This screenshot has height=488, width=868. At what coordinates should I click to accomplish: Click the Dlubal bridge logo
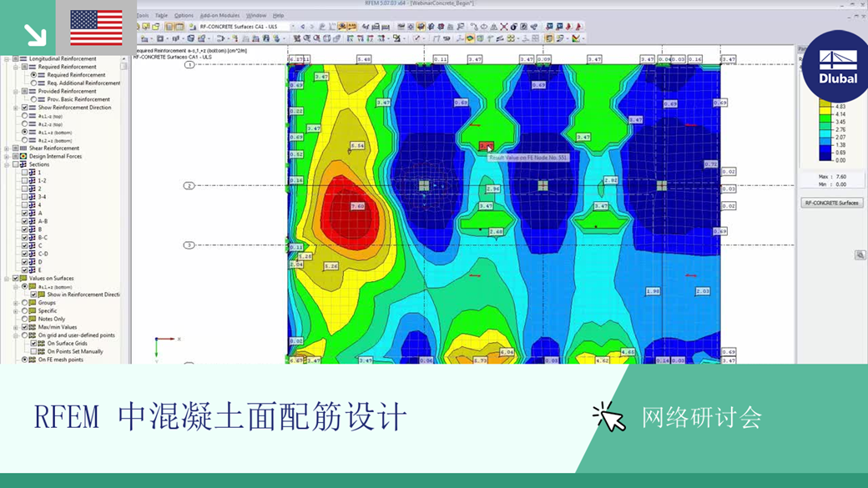838,66
